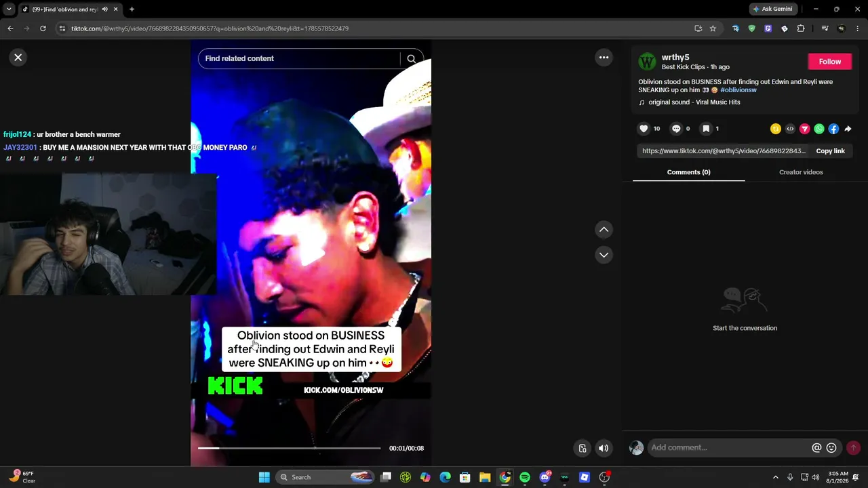Open Roblox from the taskbar
This screenshot has height=488, width=868.
(x=585, y=477)
